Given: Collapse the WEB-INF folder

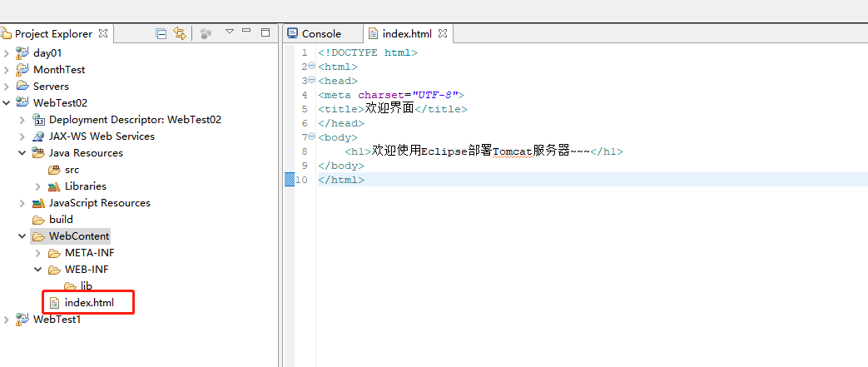Looking at the screenshot, I should [x=38, y=270].
